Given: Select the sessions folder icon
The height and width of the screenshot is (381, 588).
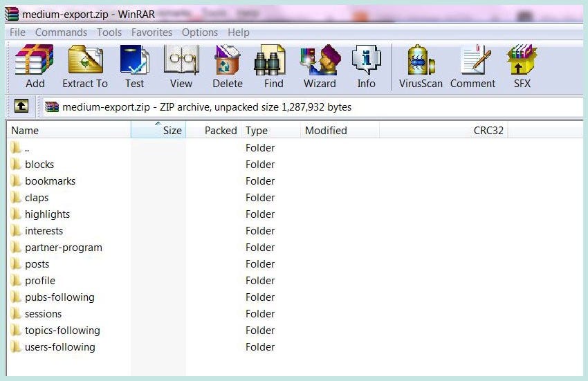Looking at the screenshot, I should (16, 313).
